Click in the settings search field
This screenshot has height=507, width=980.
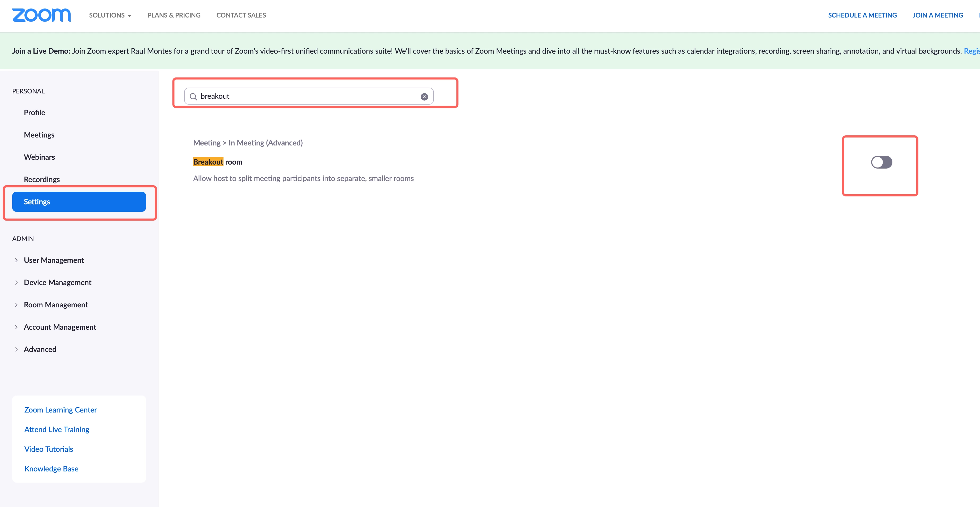point(304,97)
